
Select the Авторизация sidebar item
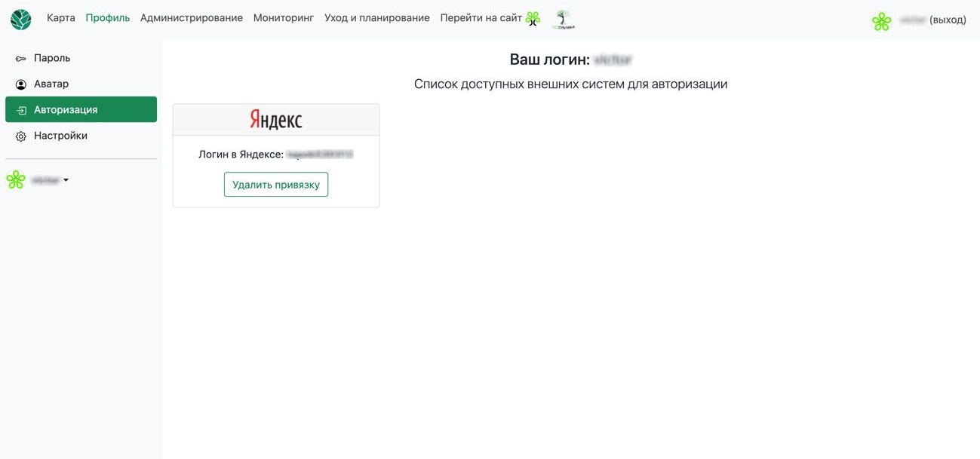pyautogui.click(x=81, y=109)
